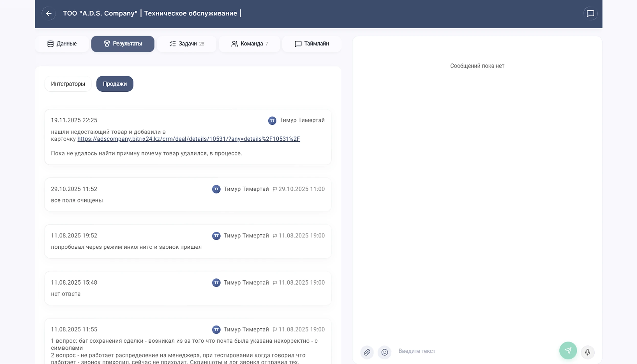This screenshot has height=364, width=637.
Task: Click the database icon on the Данные tab
Action: (x=50, y=44)
